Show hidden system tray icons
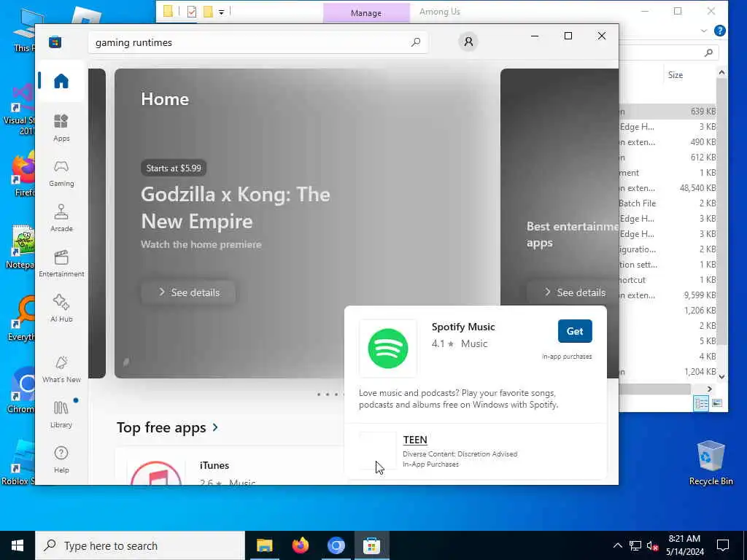The height and width of the screenshot is (560, 747). (617, 545)
